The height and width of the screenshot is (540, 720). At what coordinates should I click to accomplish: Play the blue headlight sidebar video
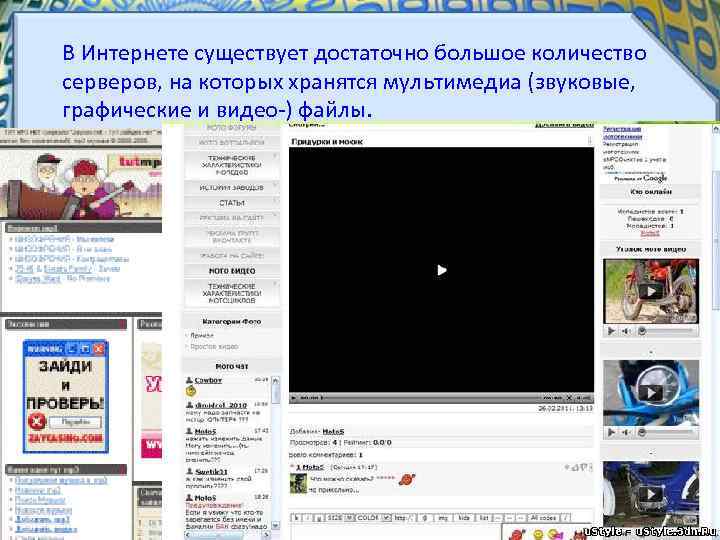651,393
